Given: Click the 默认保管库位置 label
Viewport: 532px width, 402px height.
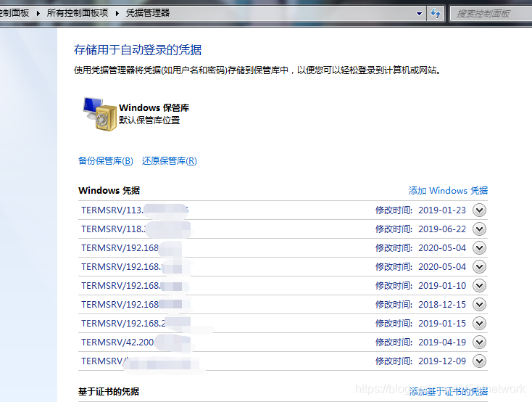Looking at the screenshot, I should pos(149,120).
